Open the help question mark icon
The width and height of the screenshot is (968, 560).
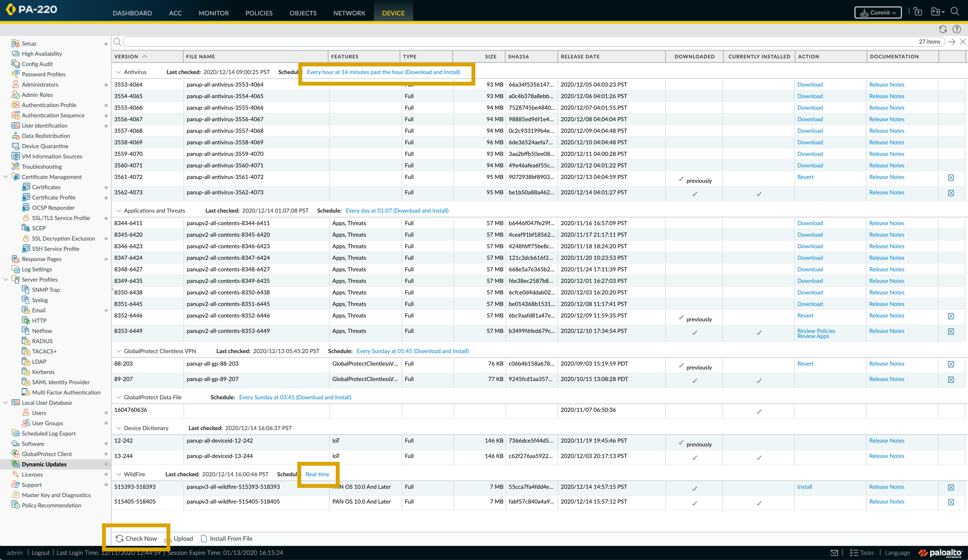[956, 29]
